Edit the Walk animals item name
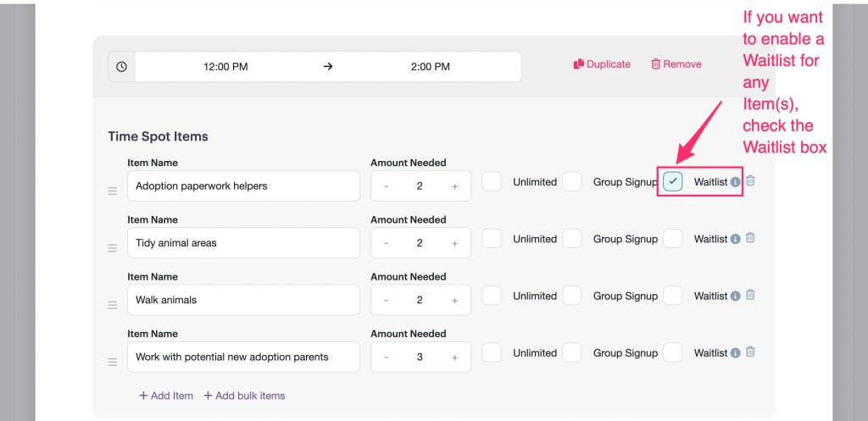 pyautogui.click(x=243, y=300)
